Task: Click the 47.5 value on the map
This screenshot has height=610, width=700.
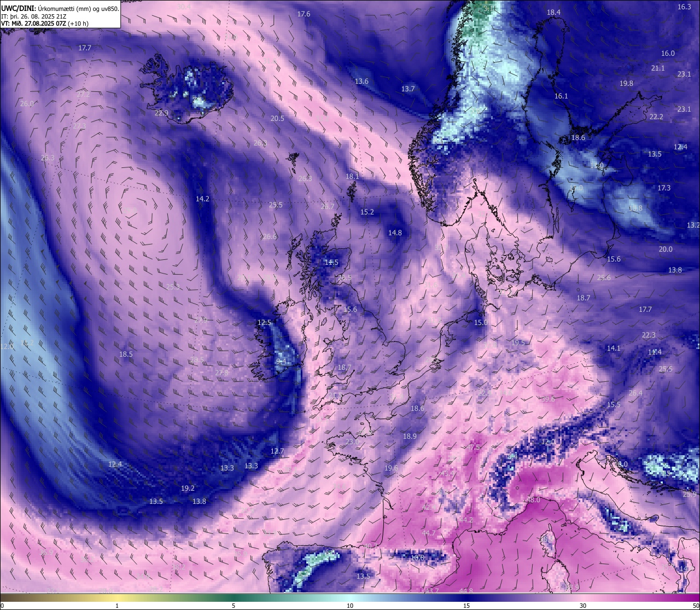Action: pyautogui.click(x=473, y=448)
